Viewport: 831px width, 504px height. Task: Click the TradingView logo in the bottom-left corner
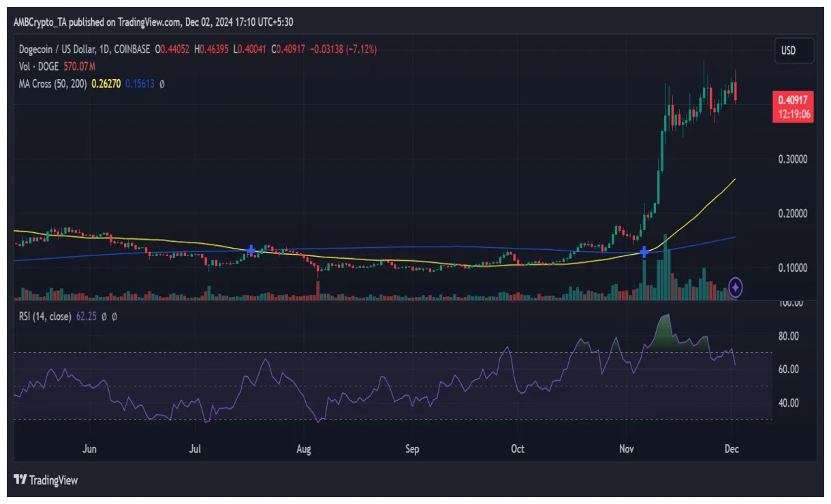tap(46, 480)
